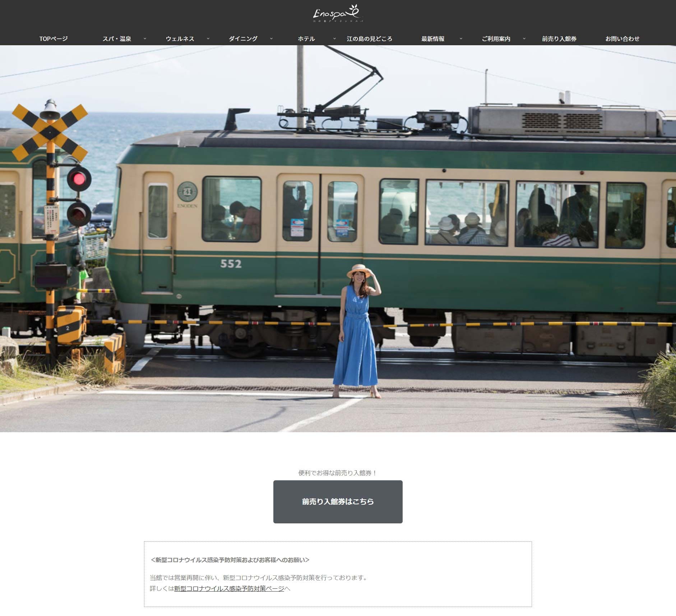The image size is (676, 616).
Task: Click the hero photo of the Enoden train
Action: 338,238
